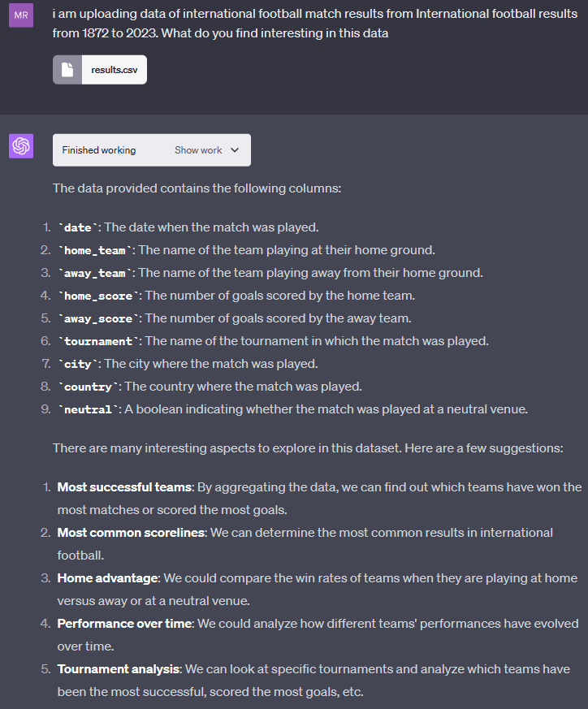588x709 pixels.
Task: Click the purple MR user avatar
Action: pyautogui.click(x=21, y=15)
